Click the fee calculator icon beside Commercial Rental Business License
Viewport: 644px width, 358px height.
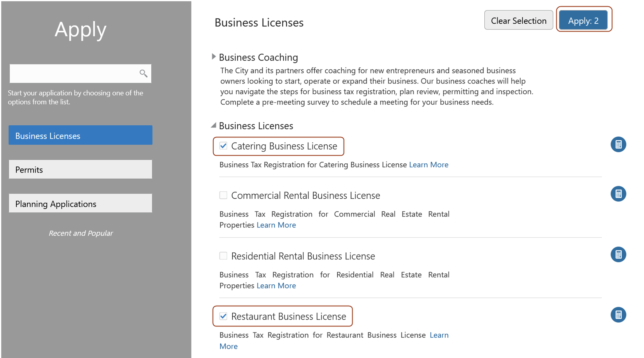(x=619, y=194)
